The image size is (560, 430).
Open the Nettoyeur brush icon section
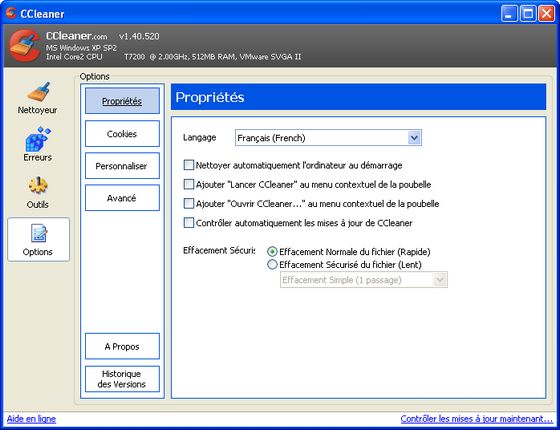[38, 92]
